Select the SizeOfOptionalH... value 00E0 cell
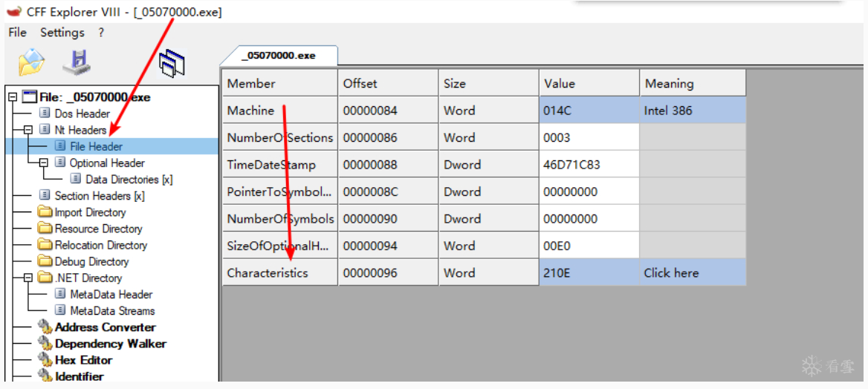 (x=589, y=246)
